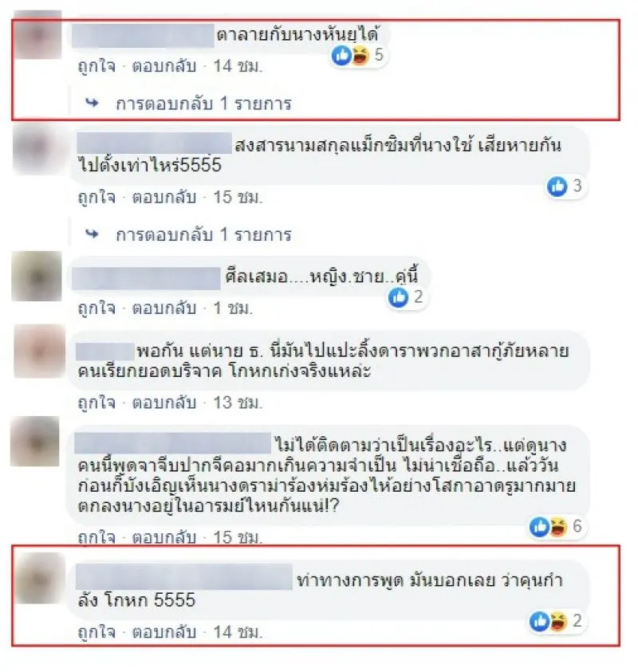
Task: Click the 1 ชม. timestamp on ศีลเสมอ comment
Action: (x=233, y=308)
